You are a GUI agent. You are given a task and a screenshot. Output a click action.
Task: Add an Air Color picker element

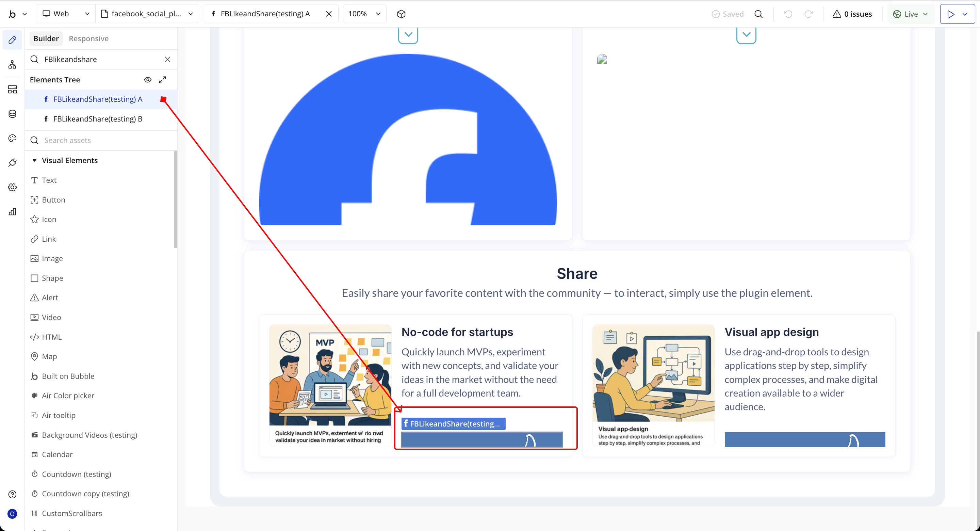68,396
